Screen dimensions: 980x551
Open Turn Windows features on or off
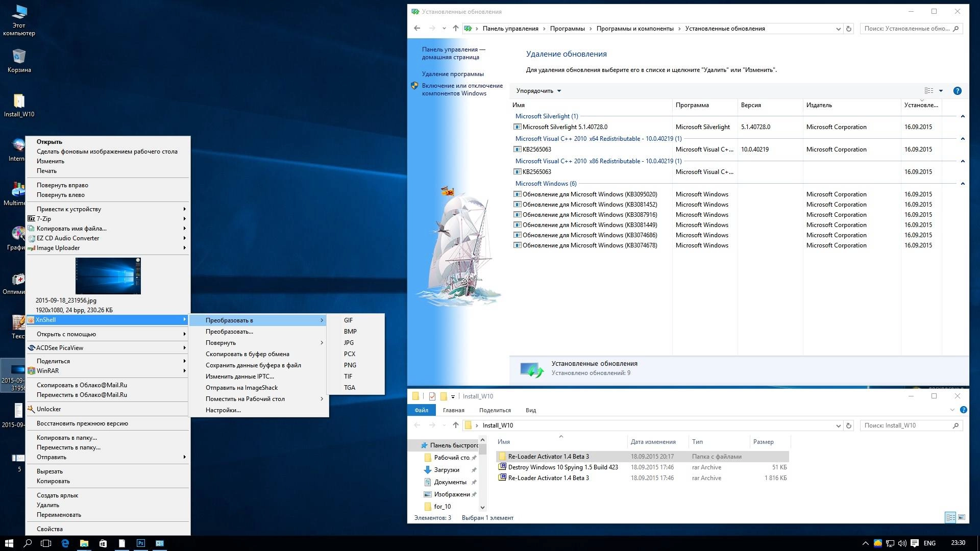tap(462, 89)
